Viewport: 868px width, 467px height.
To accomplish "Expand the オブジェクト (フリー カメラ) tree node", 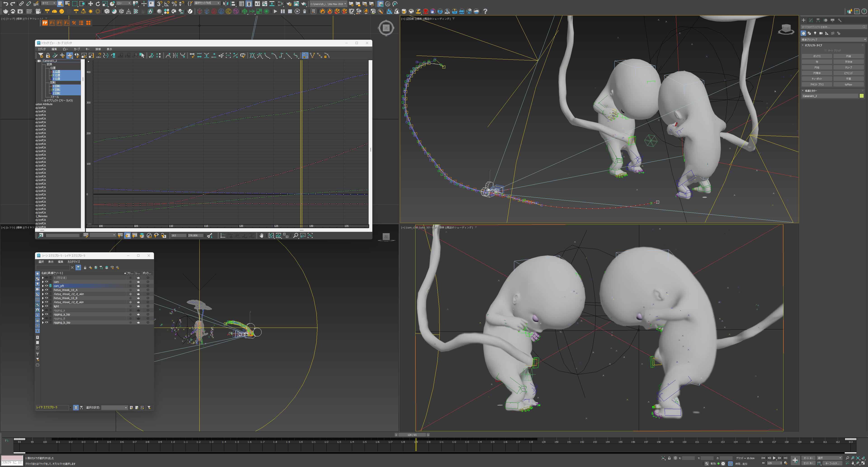I will tap(45, 100).
